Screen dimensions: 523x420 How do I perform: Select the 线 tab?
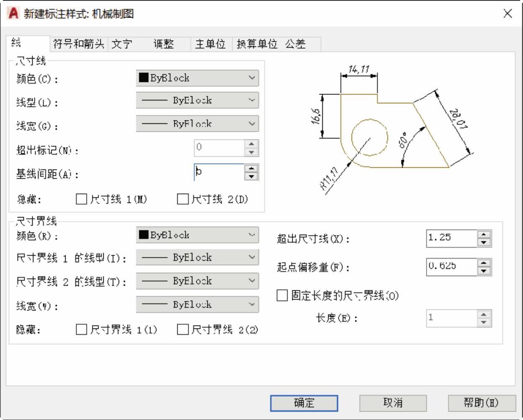[28, 43]
